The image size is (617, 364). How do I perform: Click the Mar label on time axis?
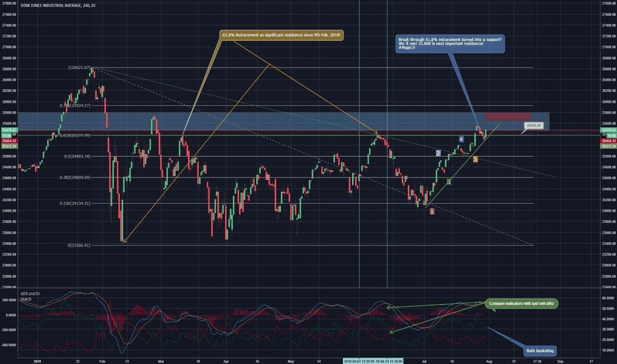161,361
